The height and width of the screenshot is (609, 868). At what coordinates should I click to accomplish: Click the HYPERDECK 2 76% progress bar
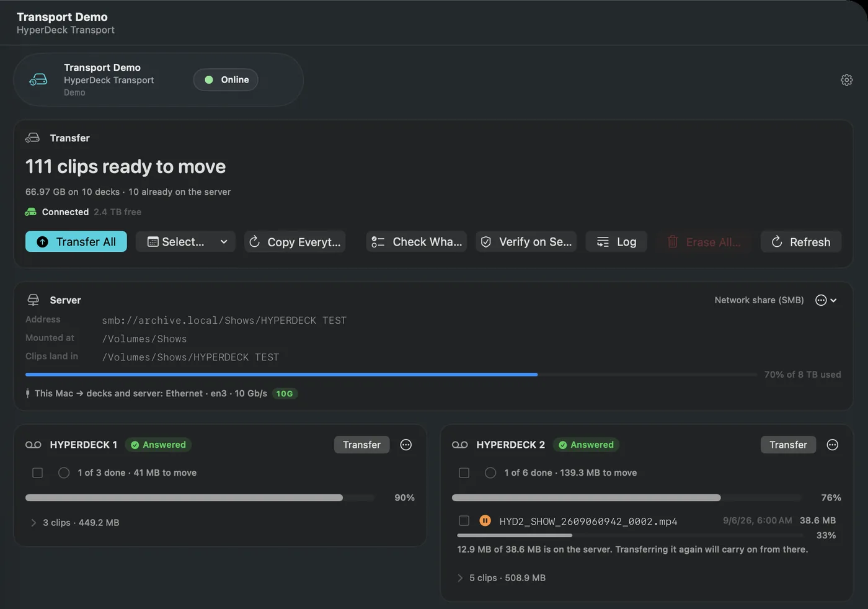coord(626,498)
